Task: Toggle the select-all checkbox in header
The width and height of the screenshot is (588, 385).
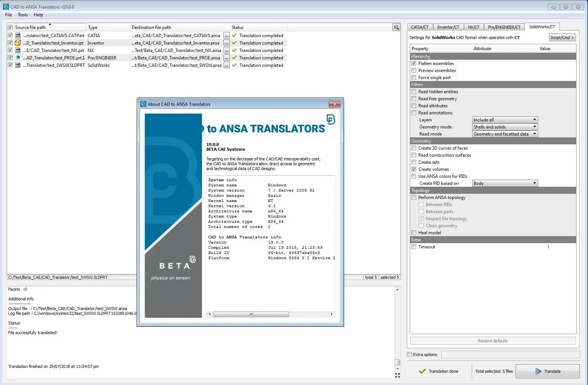Action: click(10, 27)
